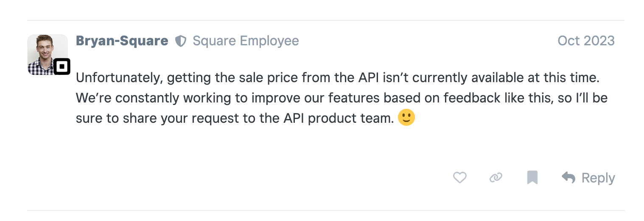The height and width of the screenshot is (221, 644).
Task: Copy the post link via chain icon
Action: pyautogui.click(x=496, y=177)
